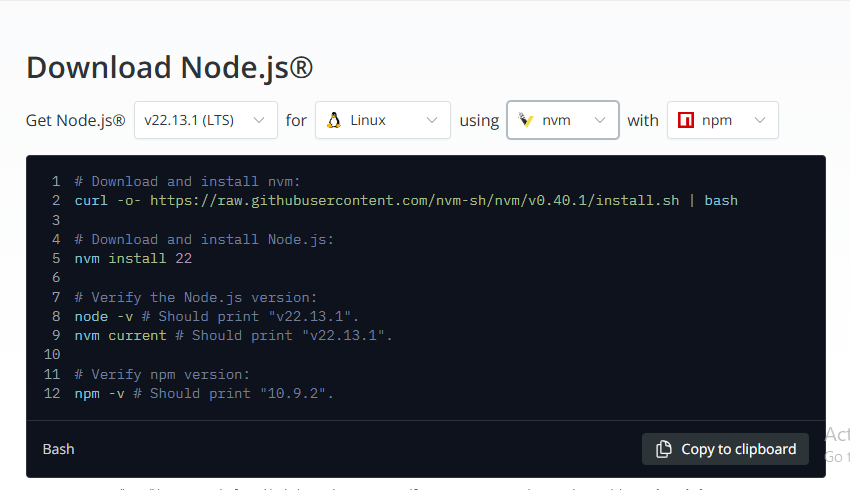Image resolution: width=850 pixels, height=490 pixels.
Task: Click the clipboard copy icon
Action: [664, 449]
